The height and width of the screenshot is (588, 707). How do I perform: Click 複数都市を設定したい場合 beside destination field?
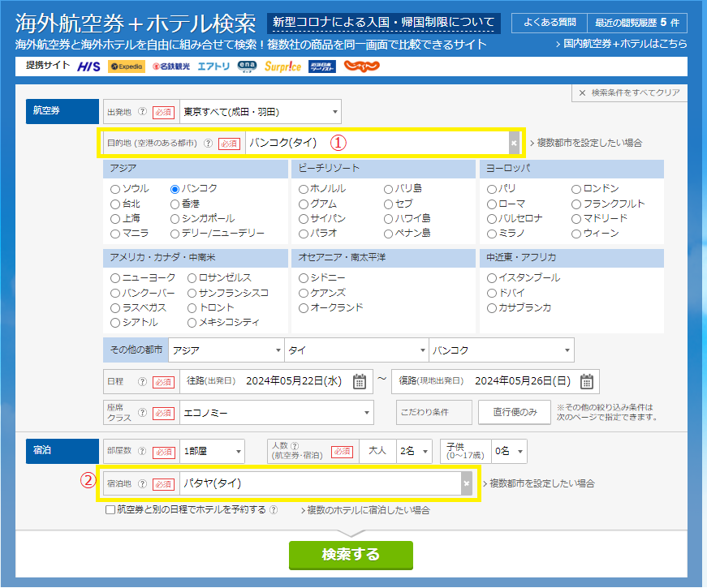point(586,143)
